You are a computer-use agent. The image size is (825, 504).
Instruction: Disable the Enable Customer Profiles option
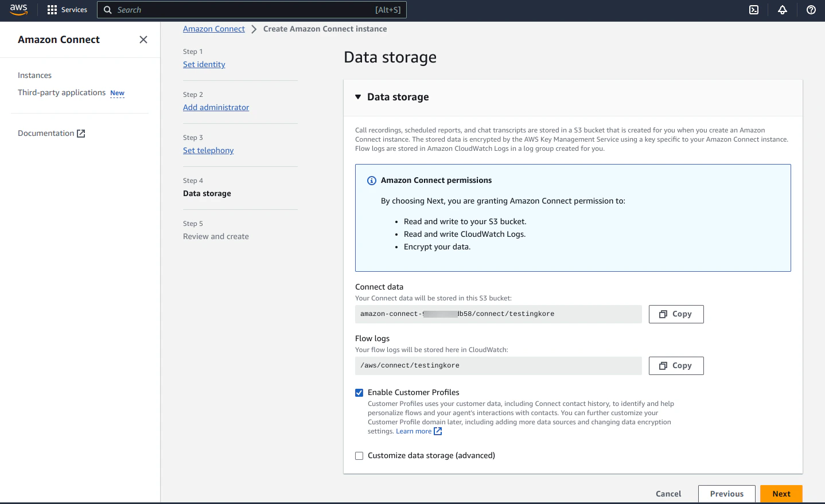[x=359, y=392]
